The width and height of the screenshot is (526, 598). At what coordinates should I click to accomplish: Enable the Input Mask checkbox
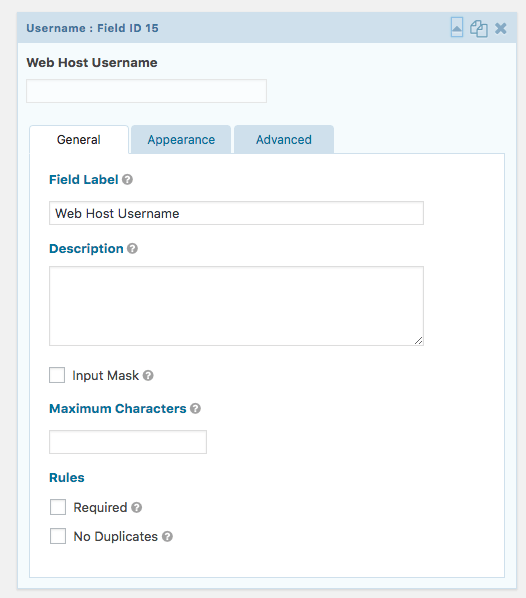57,375
